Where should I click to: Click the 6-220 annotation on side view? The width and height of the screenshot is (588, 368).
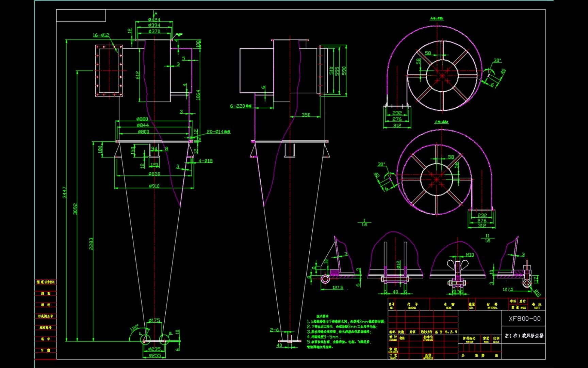pos(241,106)
